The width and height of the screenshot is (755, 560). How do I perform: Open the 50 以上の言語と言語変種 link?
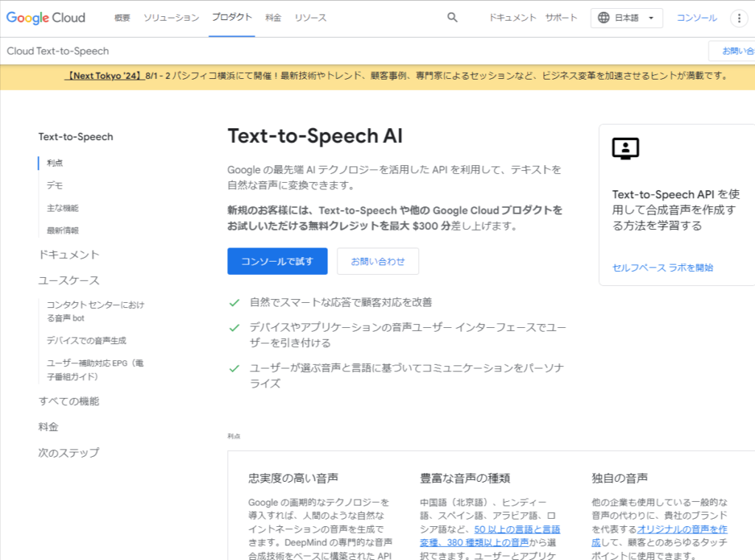[515, 529]
